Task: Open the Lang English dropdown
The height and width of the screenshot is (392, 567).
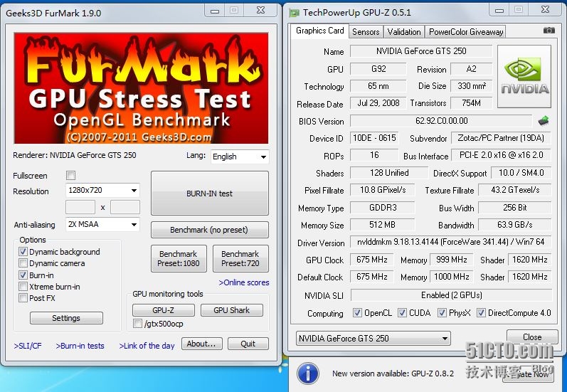Action: pos(240,157)
